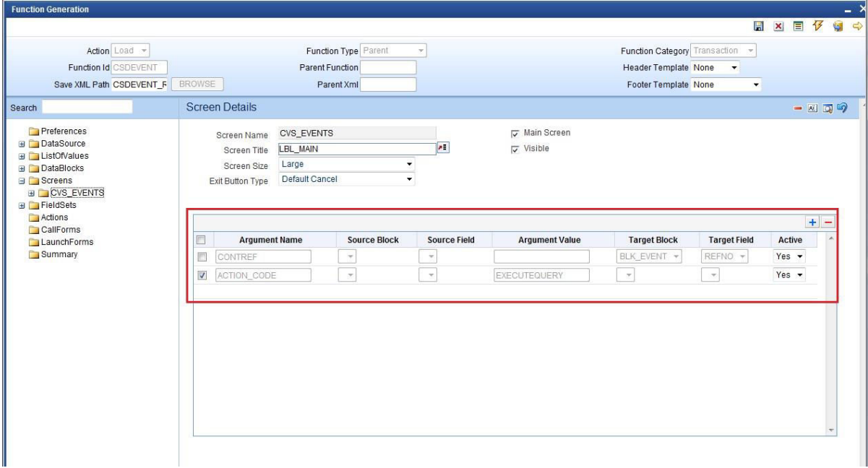Click the BROWSE button
The width and height of the screenshot is (868, 468).
coord(198,84)
